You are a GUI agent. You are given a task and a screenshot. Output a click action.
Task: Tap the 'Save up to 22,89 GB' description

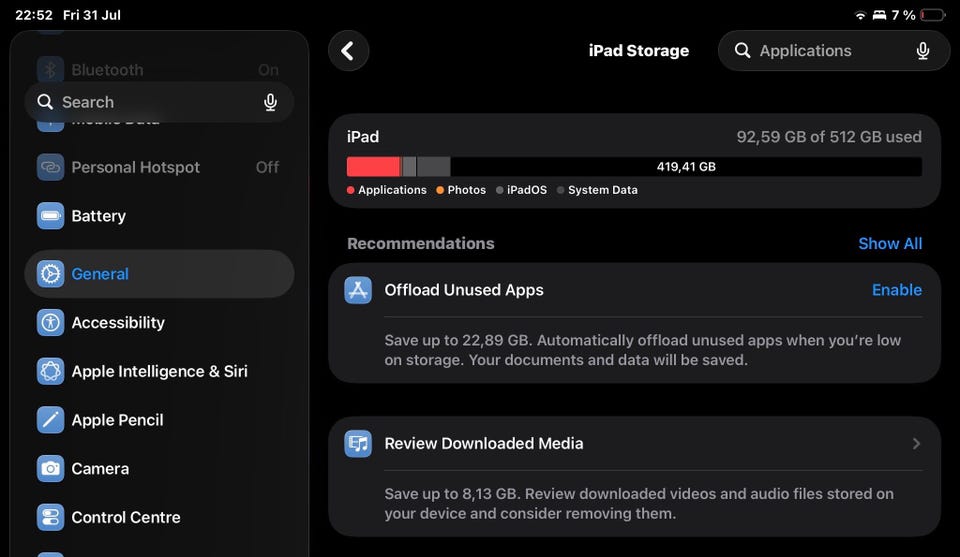pyautogui.click(x=643, y=350)
